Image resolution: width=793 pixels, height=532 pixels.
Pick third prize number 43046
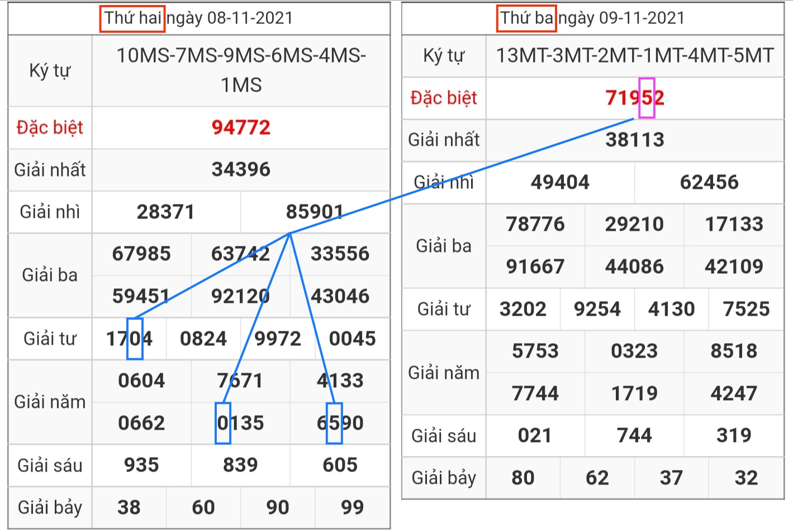point(340,296)
